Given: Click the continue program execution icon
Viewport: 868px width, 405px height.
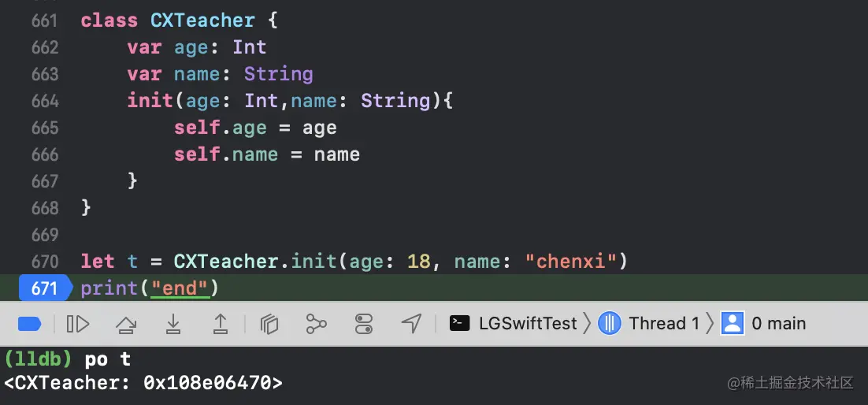Looking at the screenshot, I should tap(78, 324).
